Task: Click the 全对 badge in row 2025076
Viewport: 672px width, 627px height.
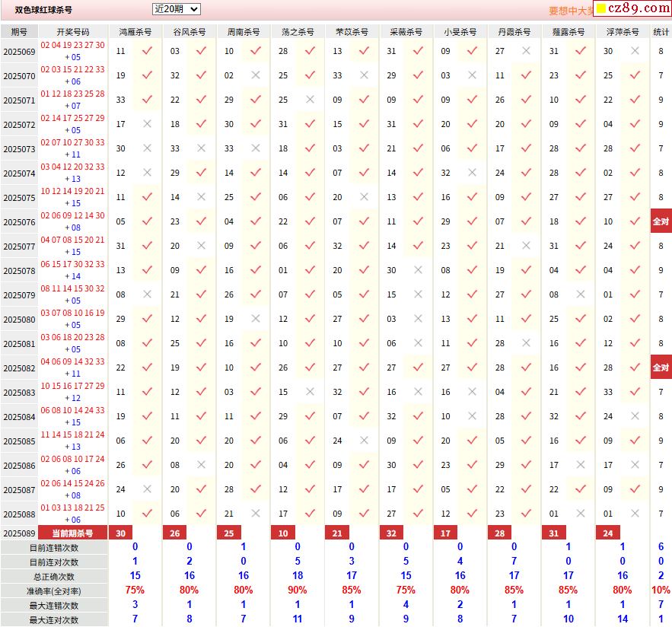Action: [x=661, y=221]
